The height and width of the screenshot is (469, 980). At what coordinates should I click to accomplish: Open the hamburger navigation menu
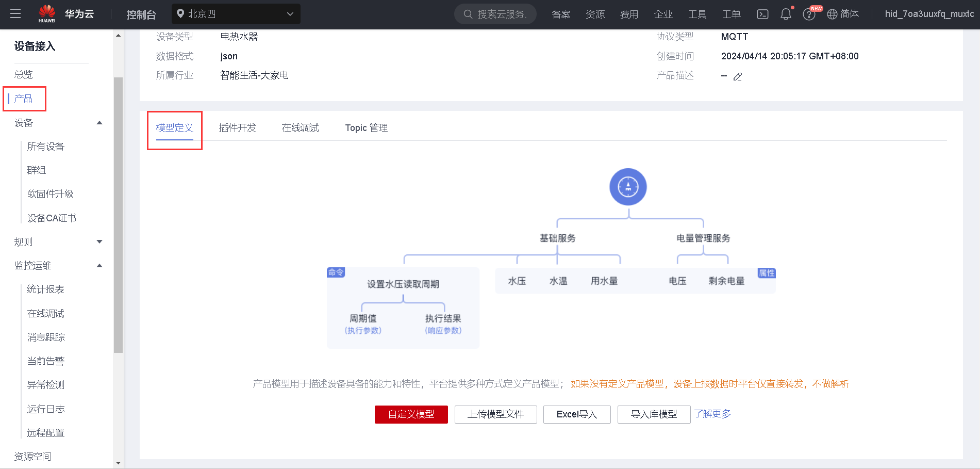click(x=15, y=14)
